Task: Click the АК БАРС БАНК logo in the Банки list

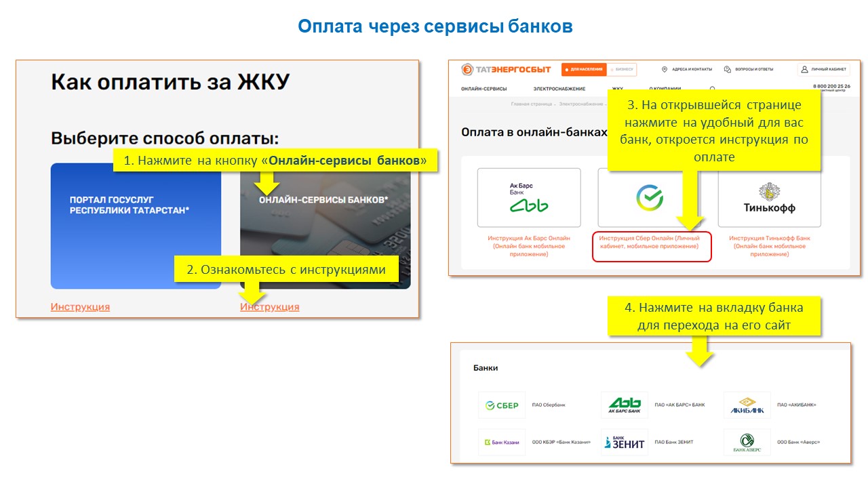Action: (x=625, y=405)
